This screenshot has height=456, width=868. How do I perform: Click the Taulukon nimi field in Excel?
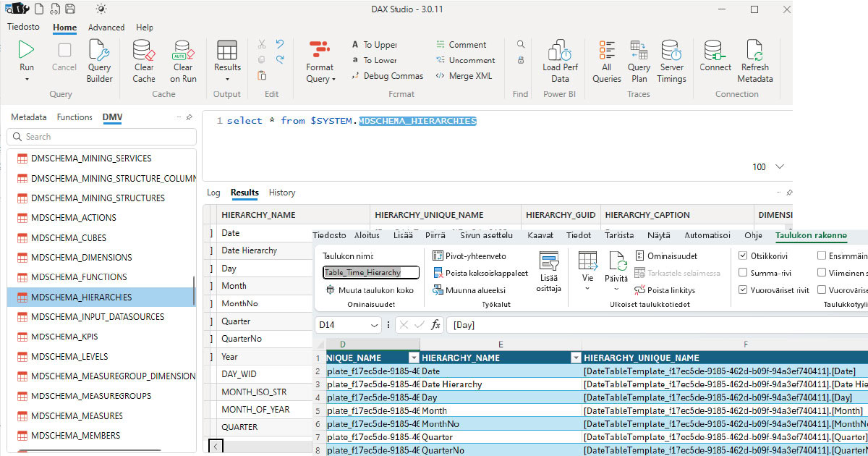371,272
